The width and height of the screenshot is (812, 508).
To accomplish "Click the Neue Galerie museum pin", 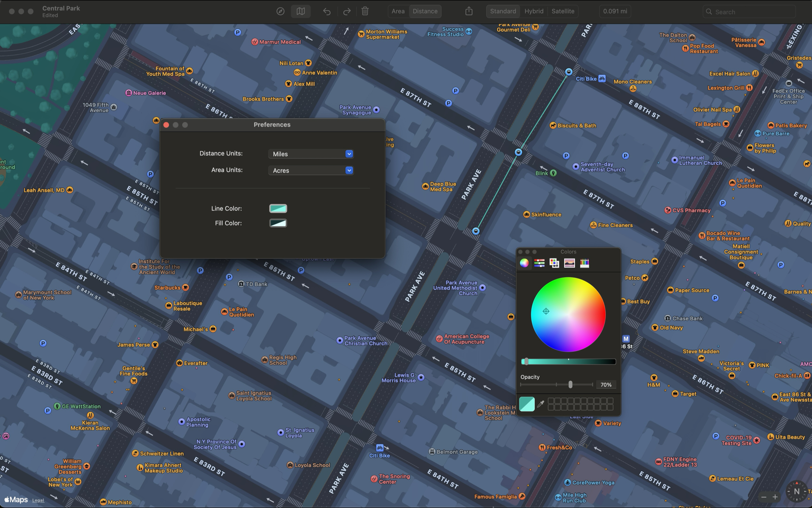I will pos(128,93).
